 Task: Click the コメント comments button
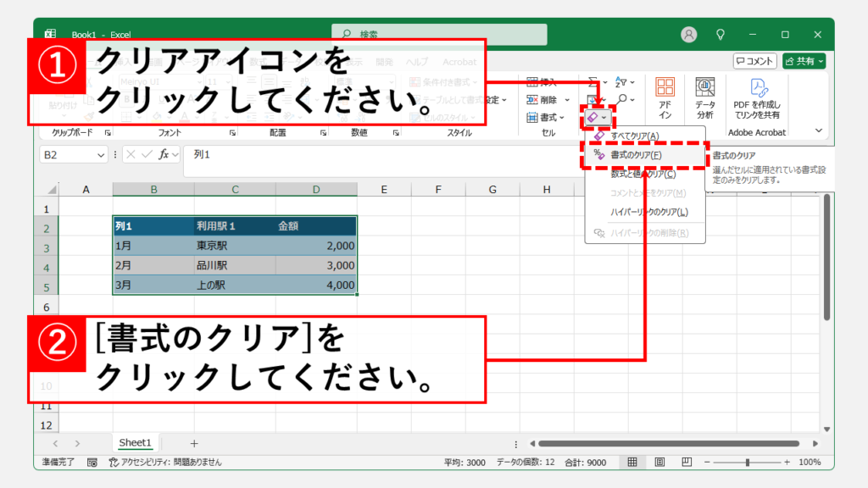tap(754, 61)
